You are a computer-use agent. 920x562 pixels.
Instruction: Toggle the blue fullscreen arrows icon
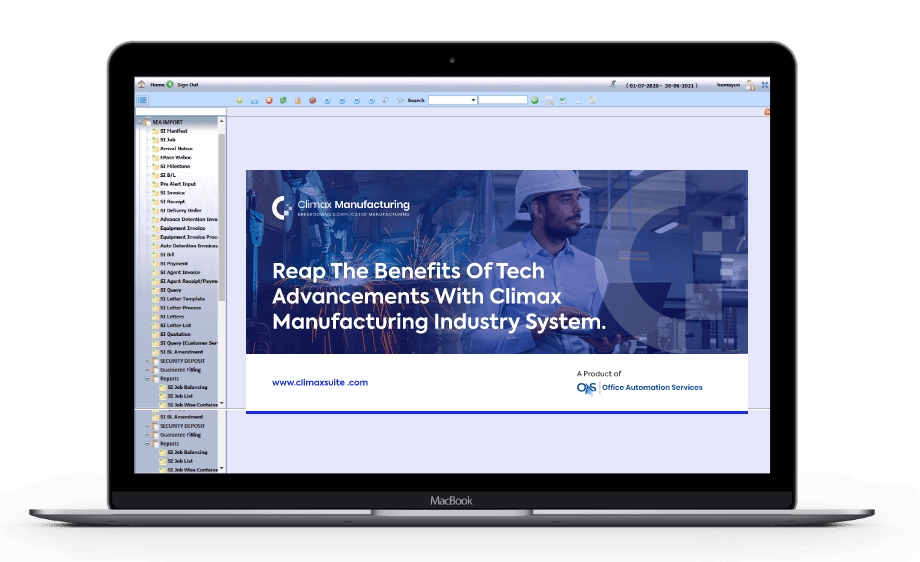765,85
